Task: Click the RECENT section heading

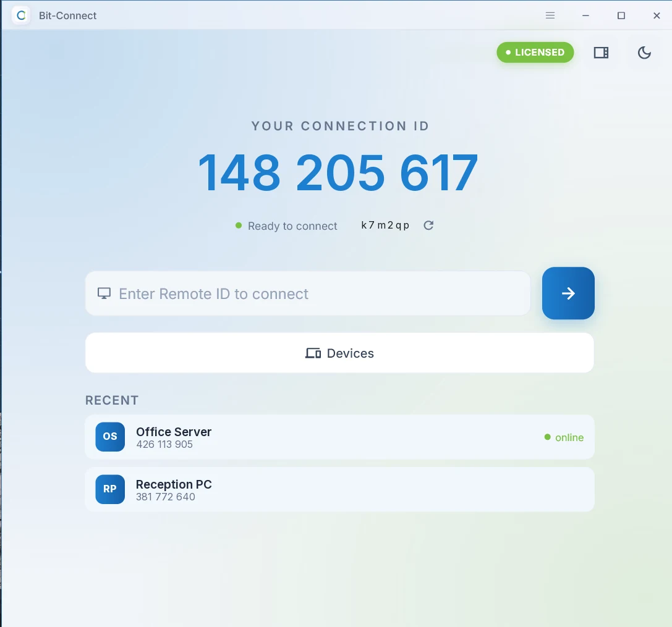Action: point(112,400)
